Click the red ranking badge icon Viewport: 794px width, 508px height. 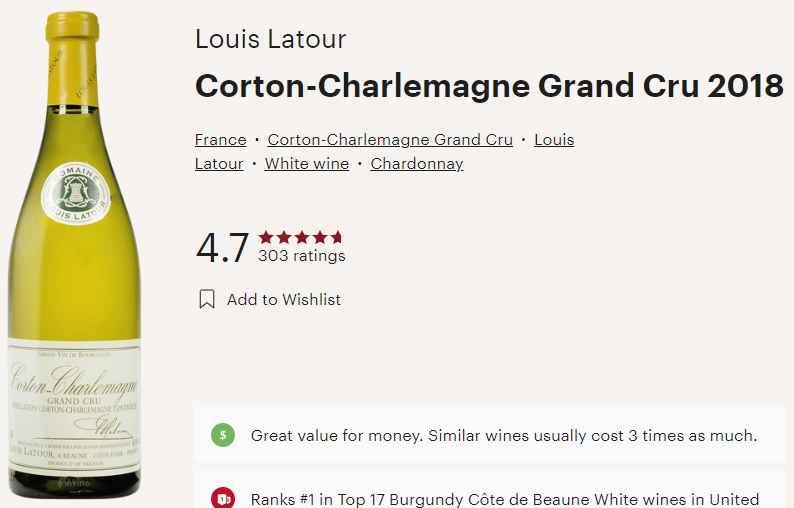223,498
